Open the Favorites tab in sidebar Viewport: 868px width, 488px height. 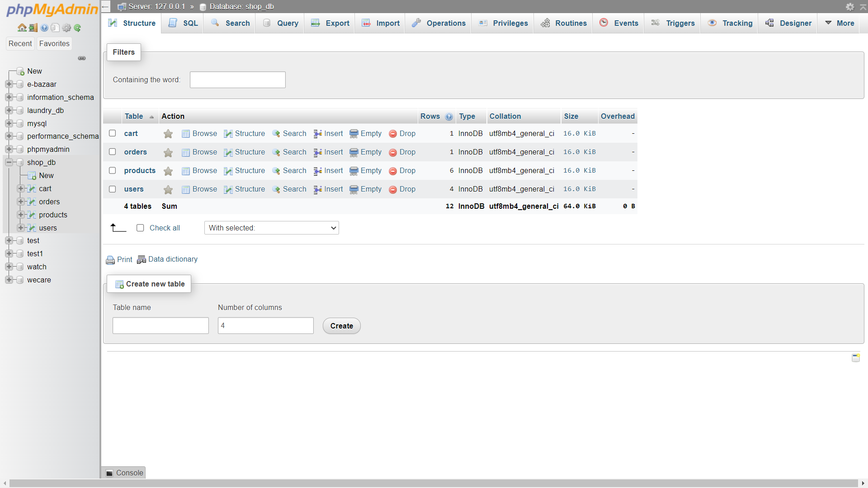tap(54, 43)
